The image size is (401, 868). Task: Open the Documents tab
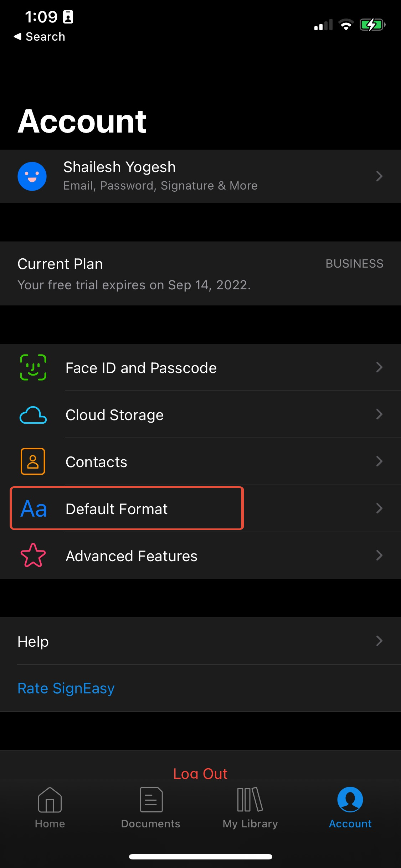151,808
